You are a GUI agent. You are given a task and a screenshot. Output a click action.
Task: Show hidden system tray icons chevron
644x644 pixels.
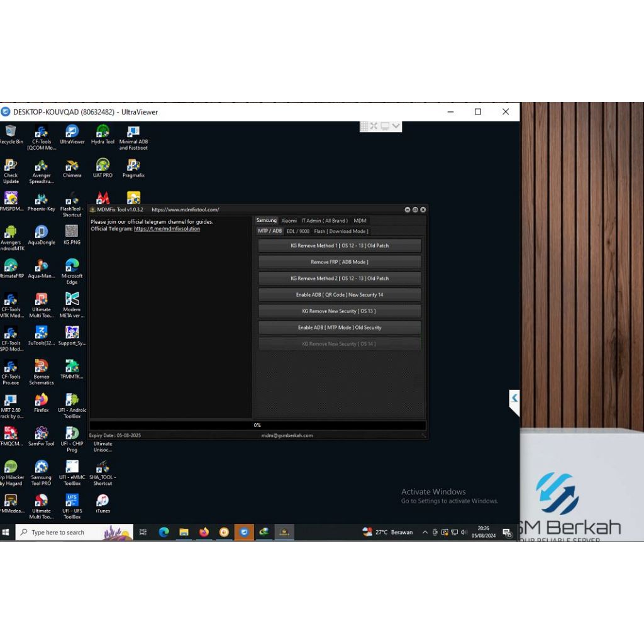425,532
